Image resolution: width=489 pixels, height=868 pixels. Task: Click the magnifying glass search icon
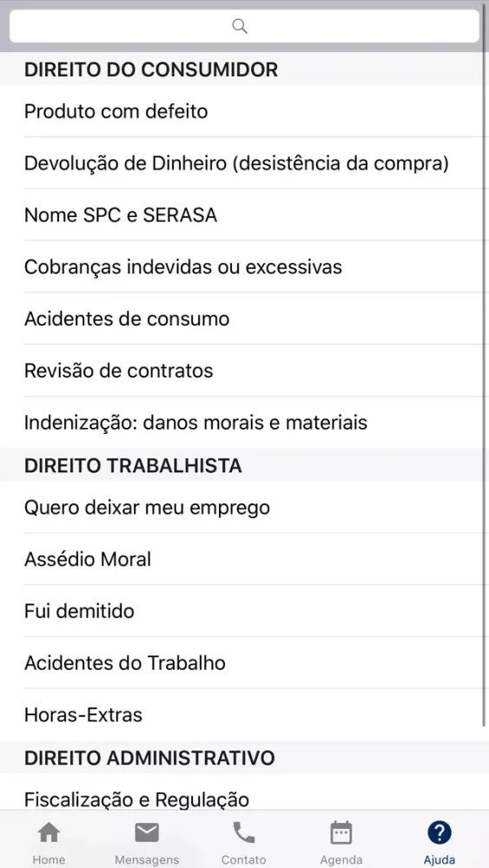[x=239, y=26]
